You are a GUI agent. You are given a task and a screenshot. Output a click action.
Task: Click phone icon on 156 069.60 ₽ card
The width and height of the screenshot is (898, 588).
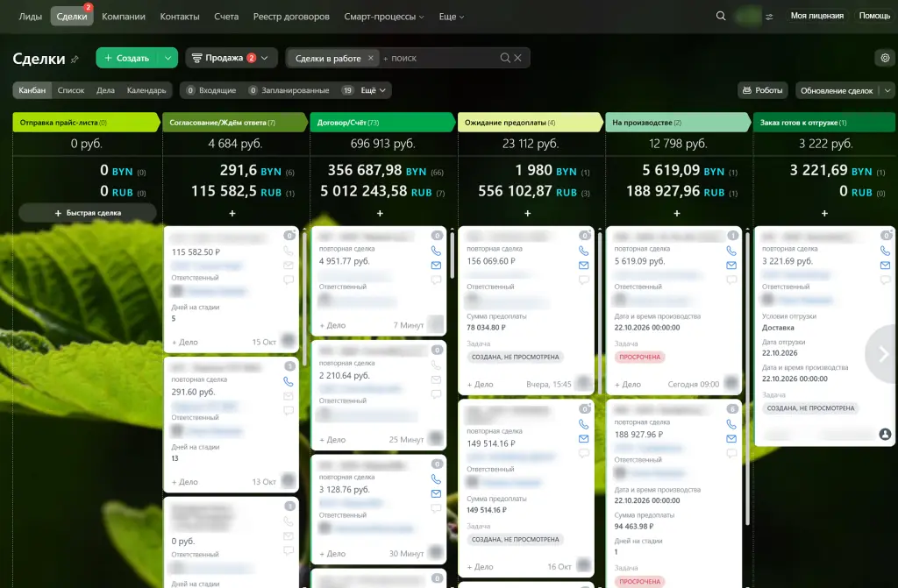pos(583,251)
